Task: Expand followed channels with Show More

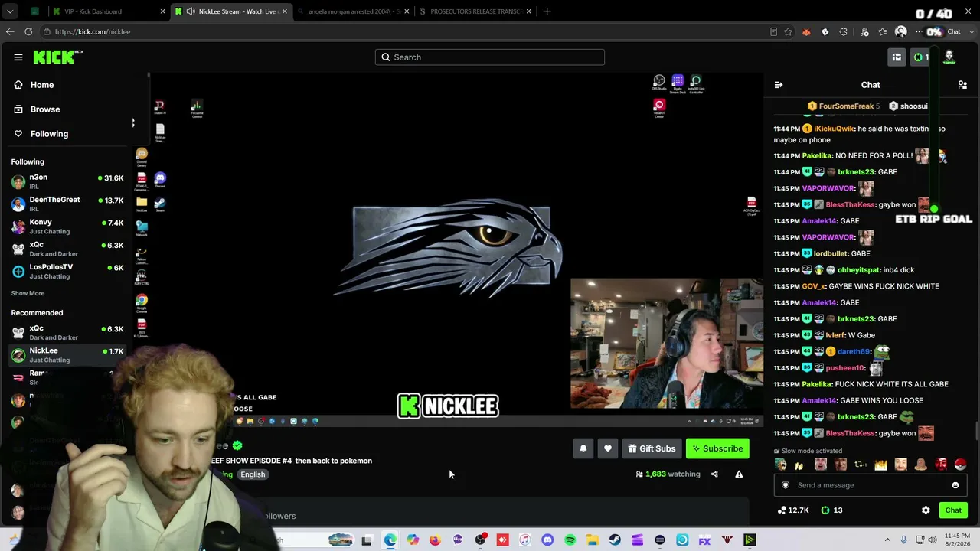Action: point(28,293)
